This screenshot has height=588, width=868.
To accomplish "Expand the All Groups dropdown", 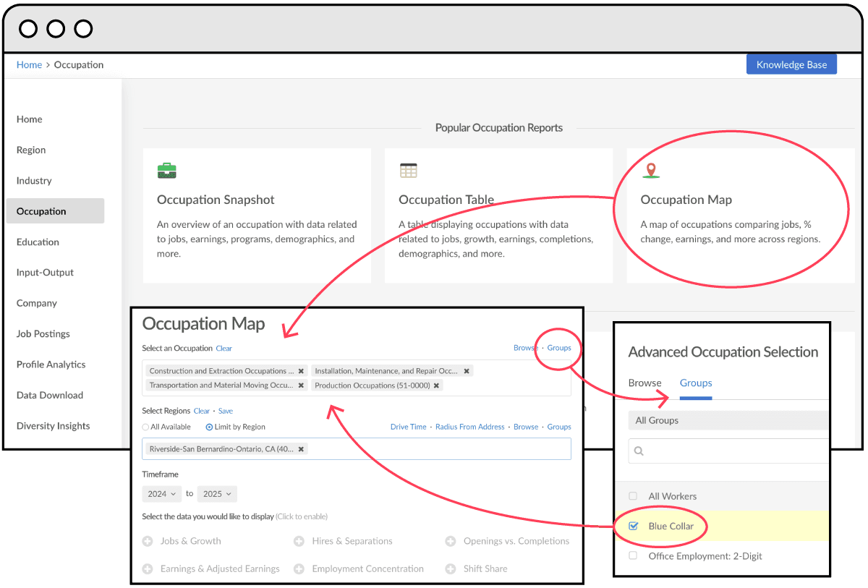I will pyautogui.click(x=727, y=420).
